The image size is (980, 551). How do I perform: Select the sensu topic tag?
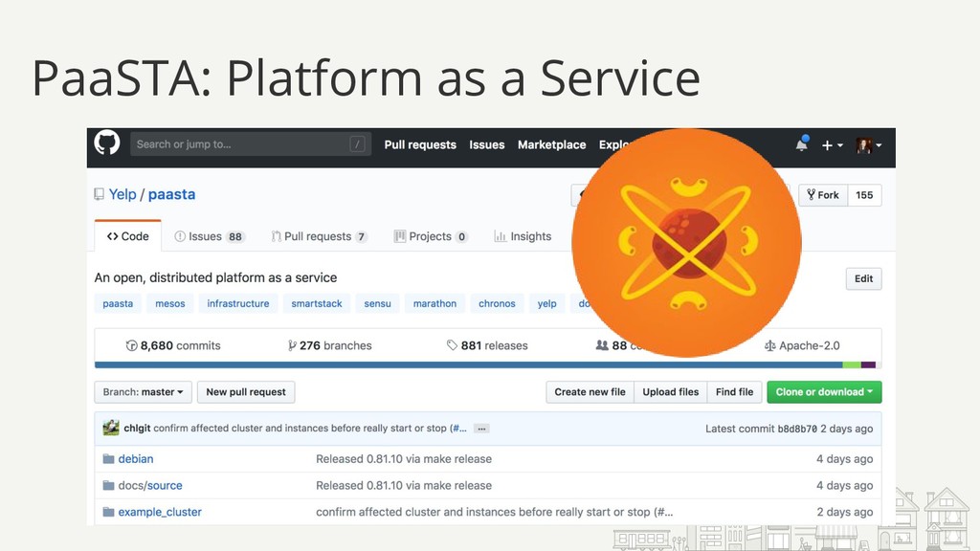point(377,303)
